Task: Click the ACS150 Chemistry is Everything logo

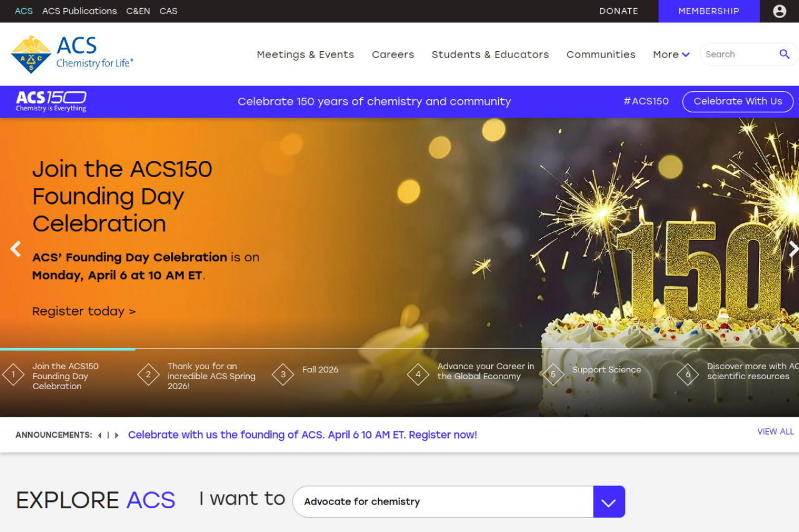Action: (51, 101)
